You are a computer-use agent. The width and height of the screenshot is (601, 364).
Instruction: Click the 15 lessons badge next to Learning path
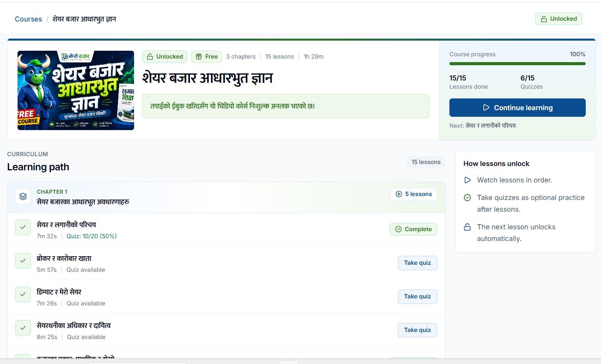pyautogui.click(x=426, y=162)
